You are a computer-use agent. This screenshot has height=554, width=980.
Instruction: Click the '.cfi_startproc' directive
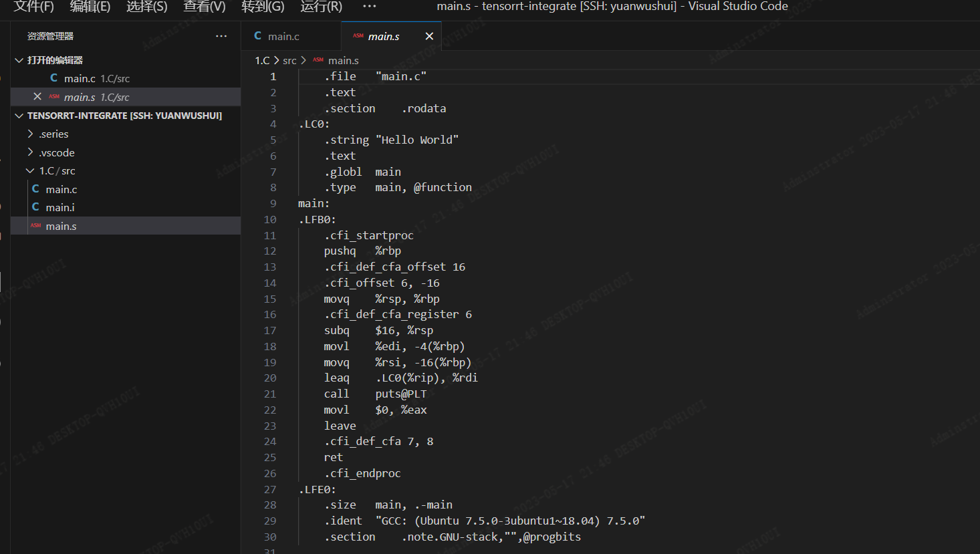[x=369, y=235]
